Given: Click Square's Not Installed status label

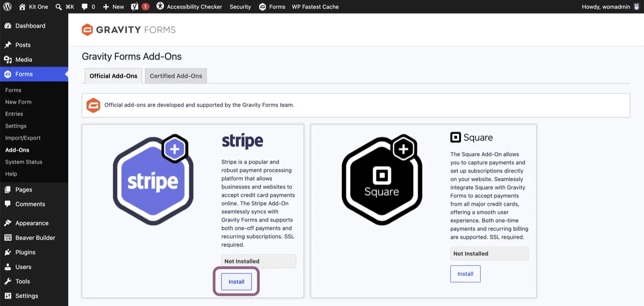Looking at the screenshot, I should coord(489,254).
